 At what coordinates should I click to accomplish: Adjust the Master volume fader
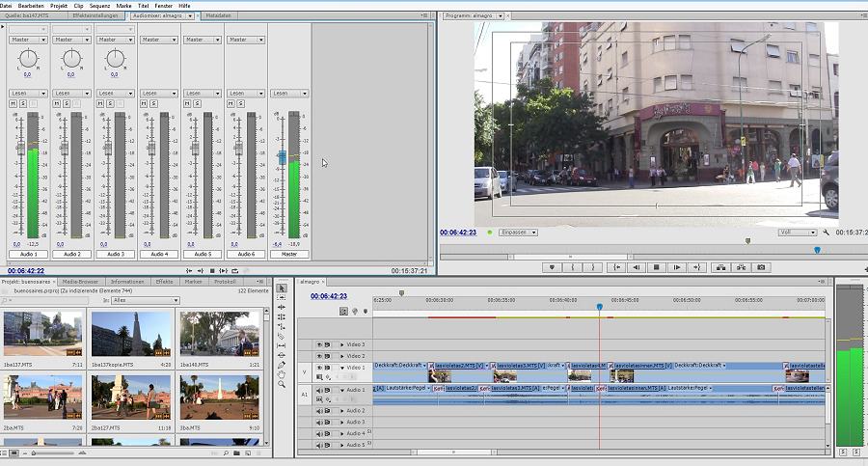(x=283, y=157)
